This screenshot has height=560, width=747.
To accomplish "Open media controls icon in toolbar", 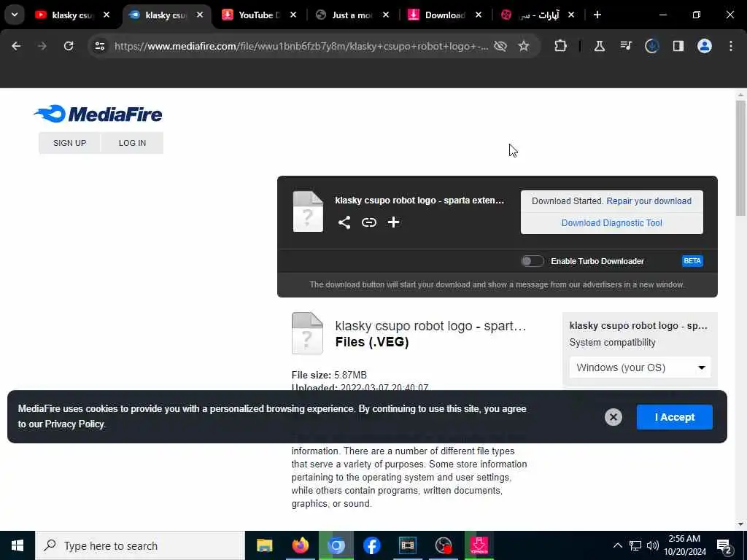I will click(x=625, y=46).
